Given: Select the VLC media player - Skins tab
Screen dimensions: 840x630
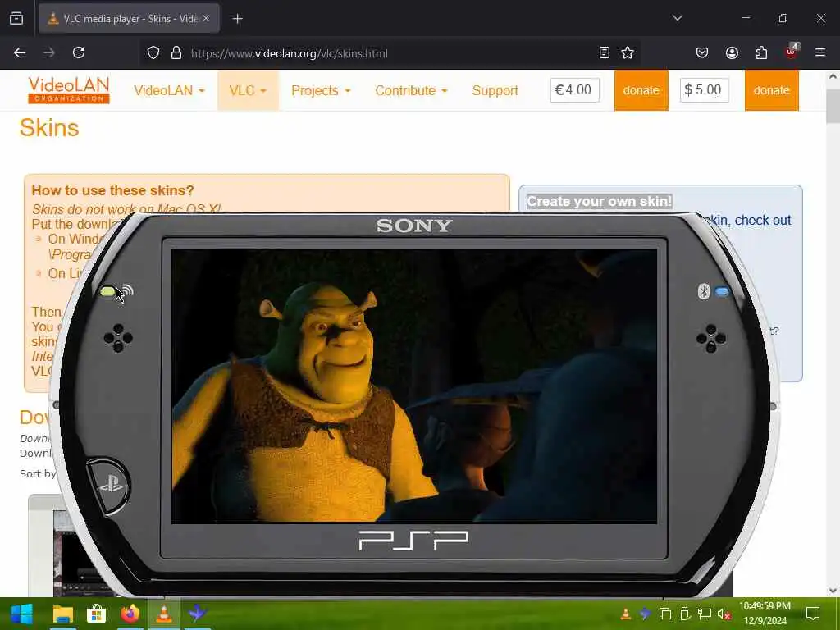Looking at the screenshot, I should coord(129,18).
